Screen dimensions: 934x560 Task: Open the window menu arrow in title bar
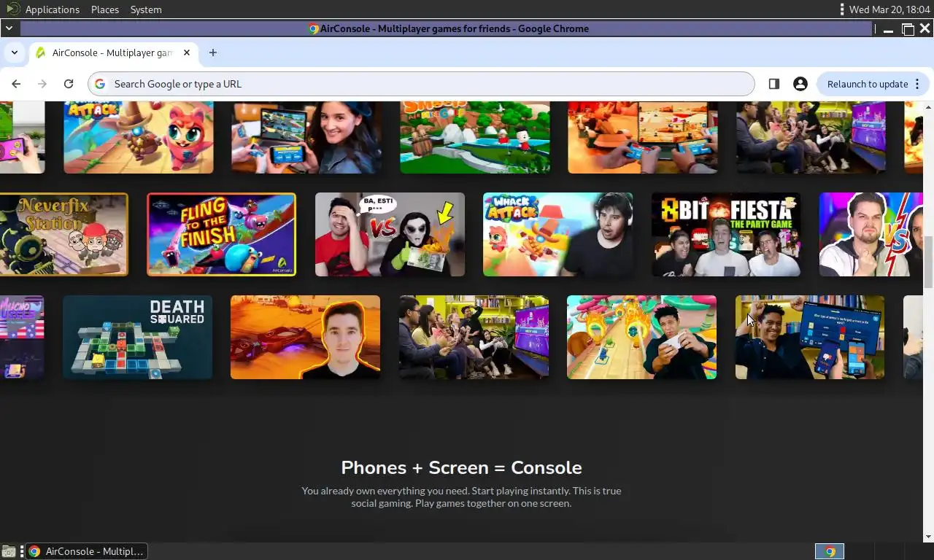(9, 28)
